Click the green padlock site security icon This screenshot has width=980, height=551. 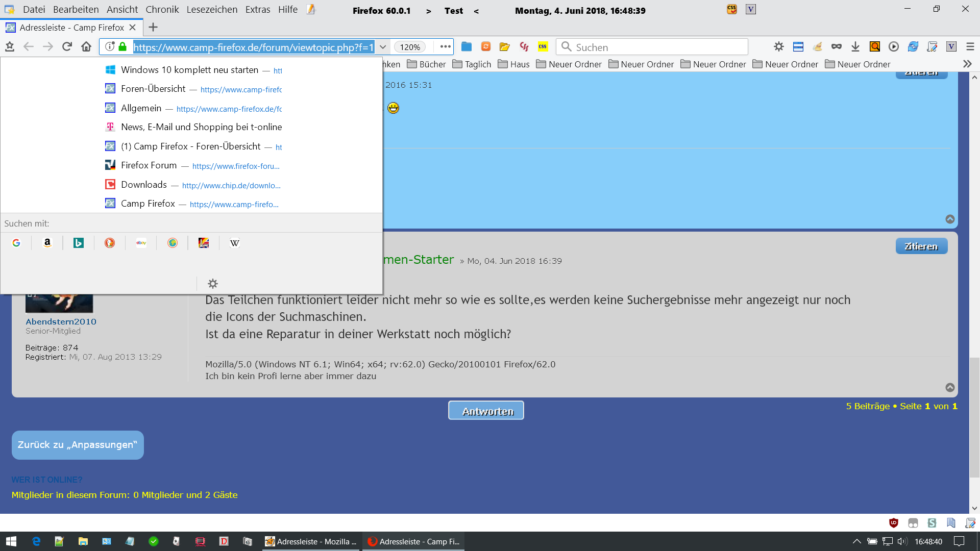[x=122, y=47]
